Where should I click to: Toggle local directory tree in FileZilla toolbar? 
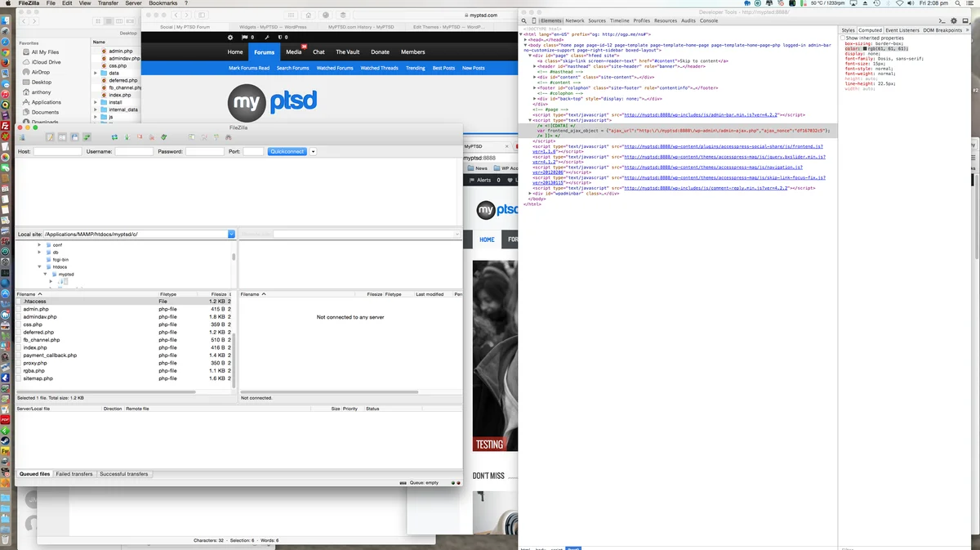pos(62,137)
